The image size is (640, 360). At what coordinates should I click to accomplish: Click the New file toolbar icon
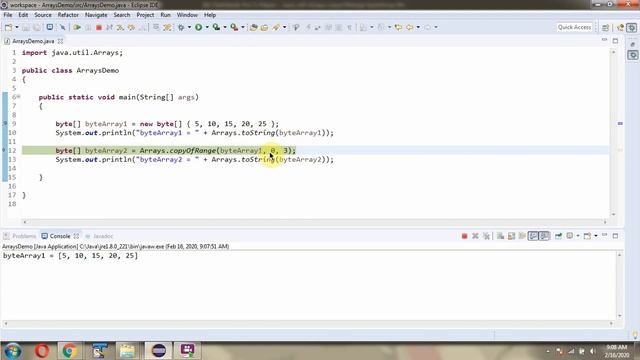[x=8, y=27]
